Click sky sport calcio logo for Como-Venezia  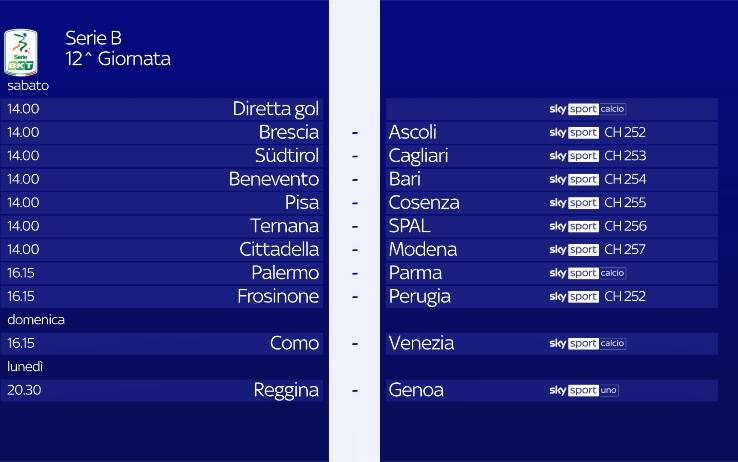[x=587, y=344]
